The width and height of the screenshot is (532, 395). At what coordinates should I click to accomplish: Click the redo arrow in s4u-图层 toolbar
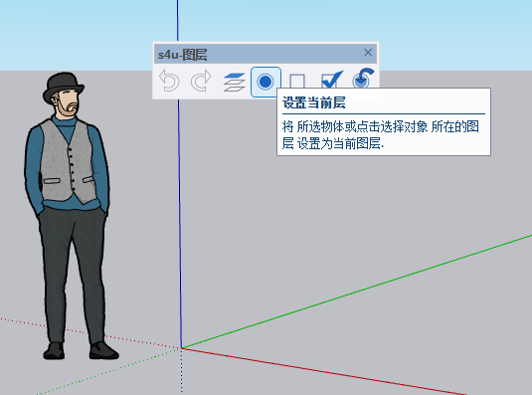[x=201, y=81]
